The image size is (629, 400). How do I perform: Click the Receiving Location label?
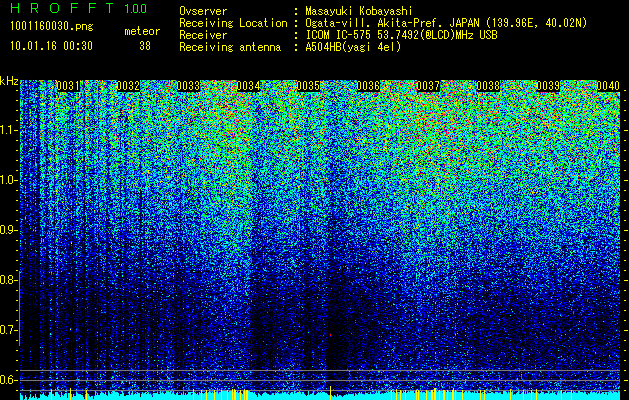(x=233, y=23)
